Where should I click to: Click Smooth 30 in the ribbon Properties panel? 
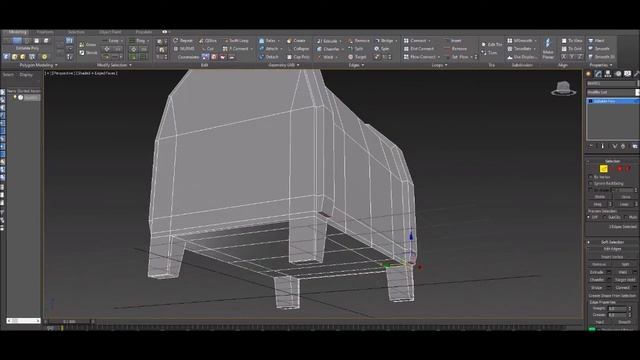coord(601,57)
